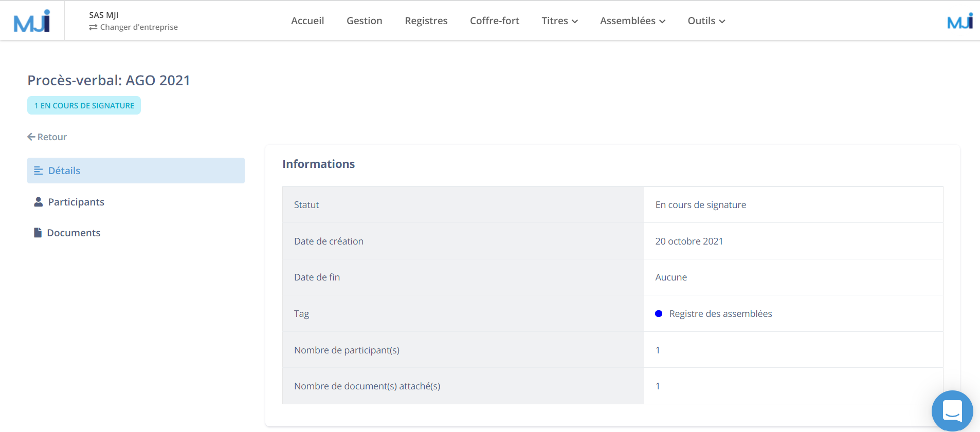Switch to the Documents sidebar tab

pyautogui.click(x=136, y=233)
